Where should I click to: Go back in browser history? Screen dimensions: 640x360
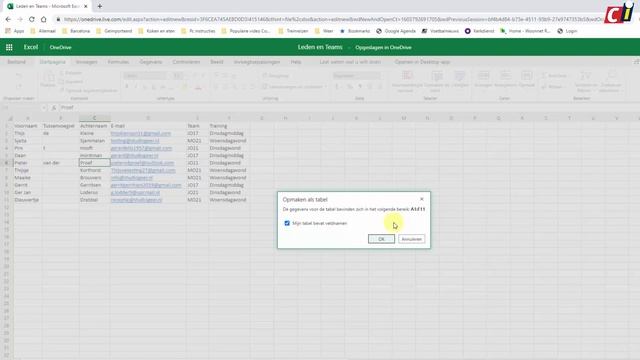pos(8,19)
